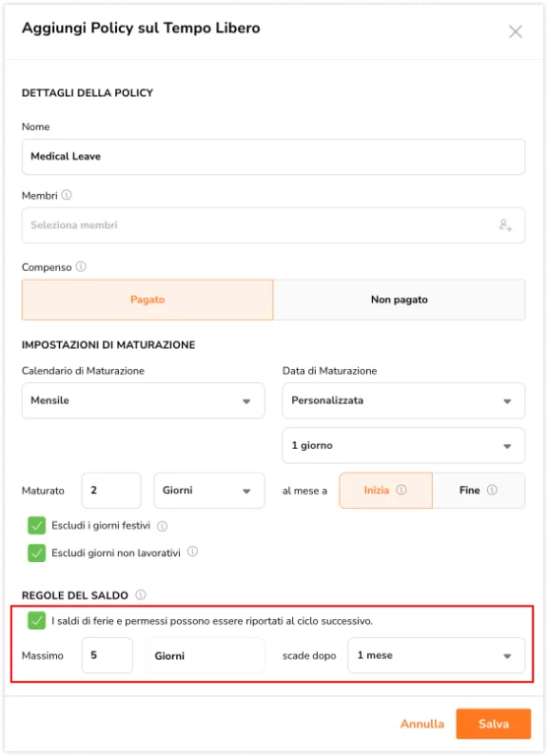The height and width of the screenshot is (756, 548).
Task: Select the Non pagato compensation option
Action: (399, 299)
